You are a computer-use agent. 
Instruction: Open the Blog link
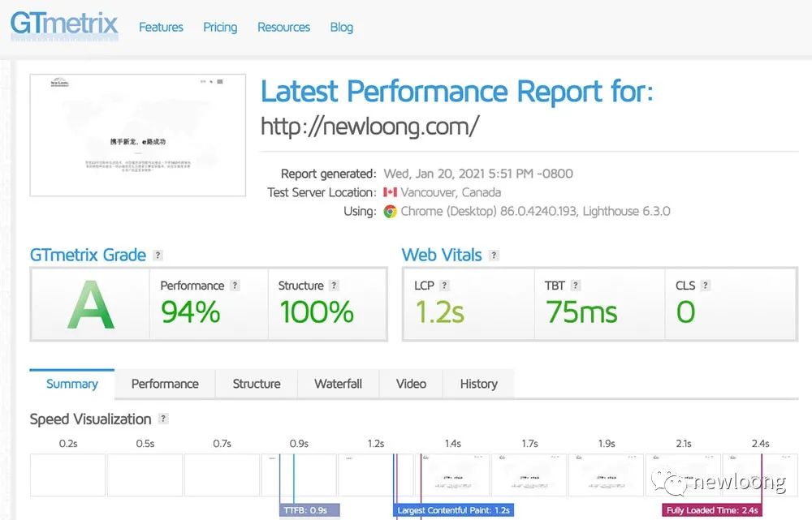coord(341,27)
